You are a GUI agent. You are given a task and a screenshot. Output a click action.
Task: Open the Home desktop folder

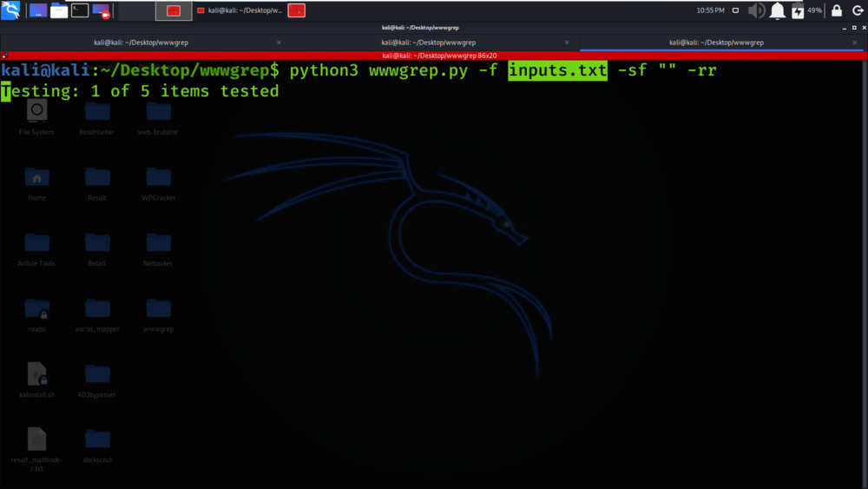pos(37,182)
